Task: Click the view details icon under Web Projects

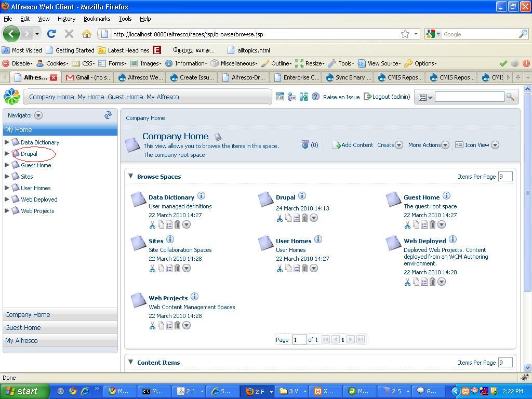Action: coord(169,326)
